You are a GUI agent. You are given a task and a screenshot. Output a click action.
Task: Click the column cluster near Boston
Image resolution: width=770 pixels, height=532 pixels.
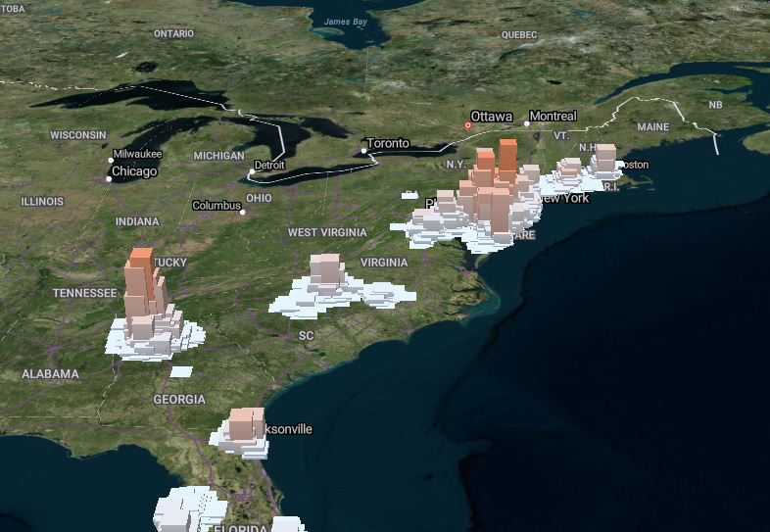604,161
